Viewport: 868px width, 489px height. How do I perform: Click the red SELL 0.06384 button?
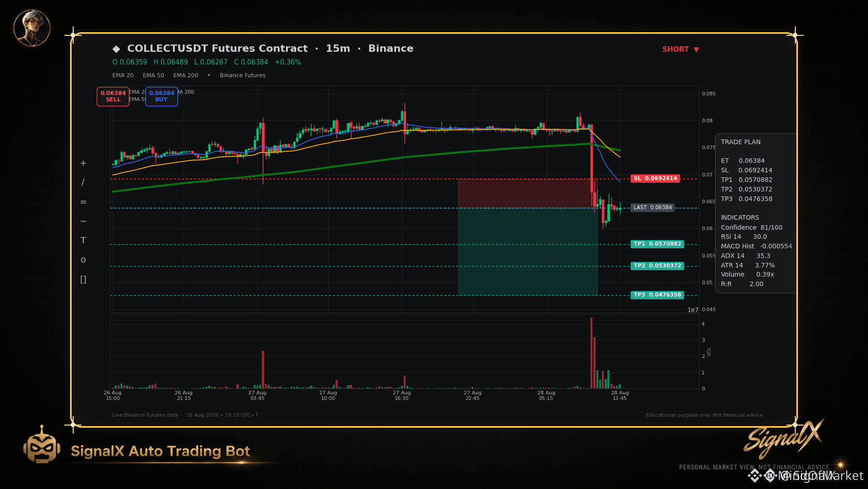[113, 96]
